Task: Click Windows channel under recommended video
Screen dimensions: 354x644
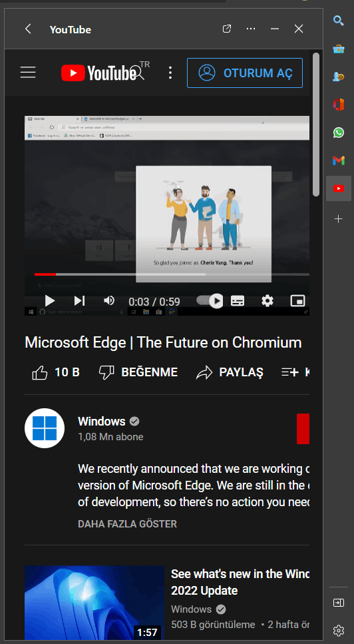Action: click(191, 609)
